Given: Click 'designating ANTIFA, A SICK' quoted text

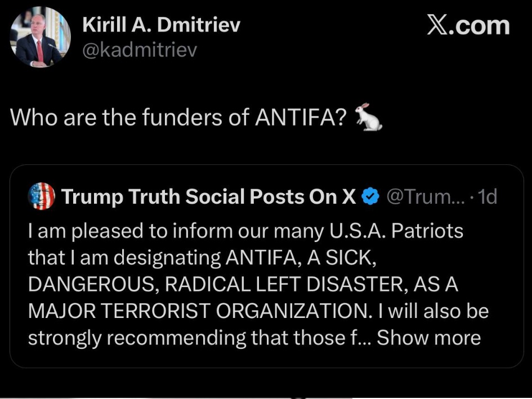Looking at the screenshot, I should [x=270, y=257].
